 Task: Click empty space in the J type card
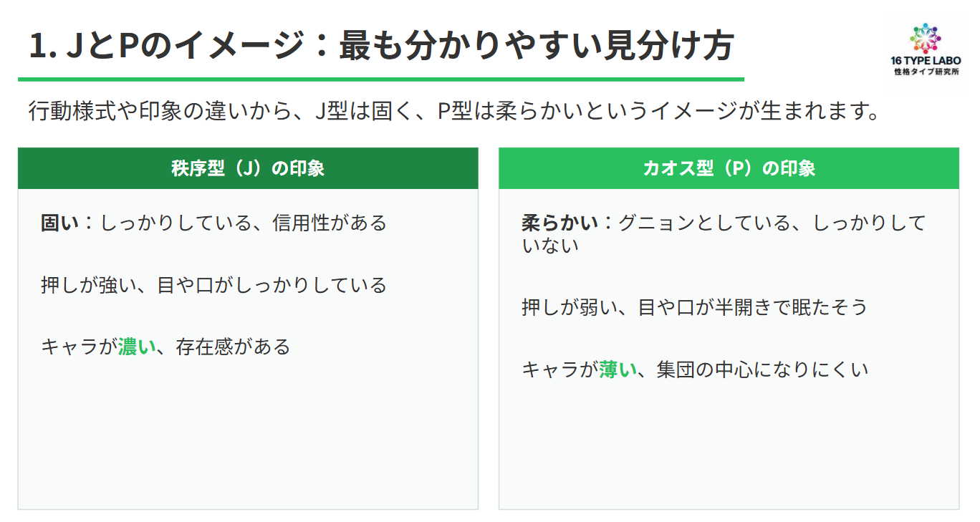tap(248, 437)
